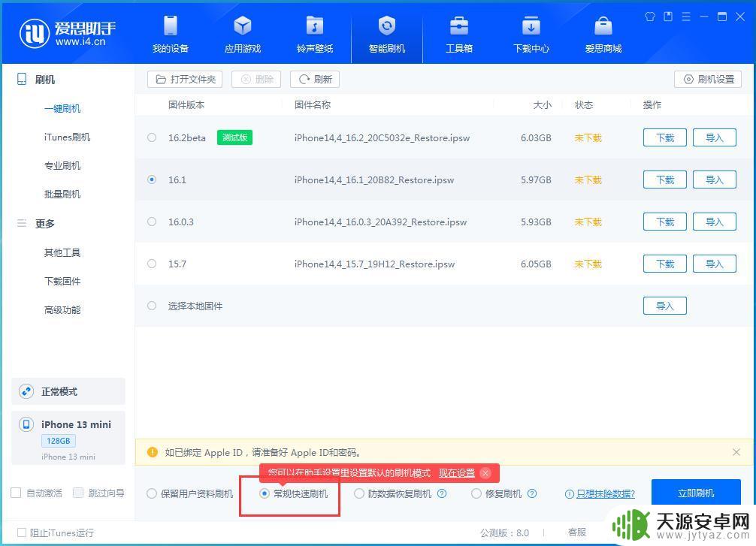Open the title bar list menu icon
Screen dimensions: 756x546
[x=685, y=17]
